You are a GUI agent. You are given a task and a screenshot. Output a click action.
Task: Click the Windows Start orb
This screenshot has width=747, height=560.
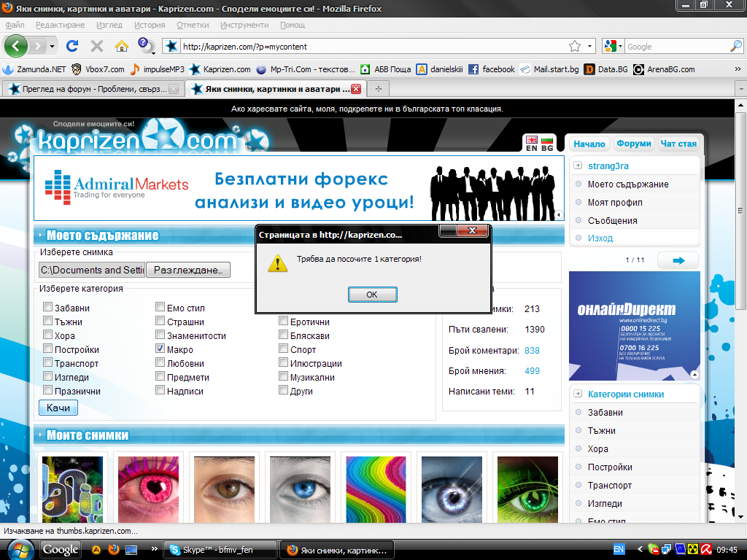pos(20,551)
